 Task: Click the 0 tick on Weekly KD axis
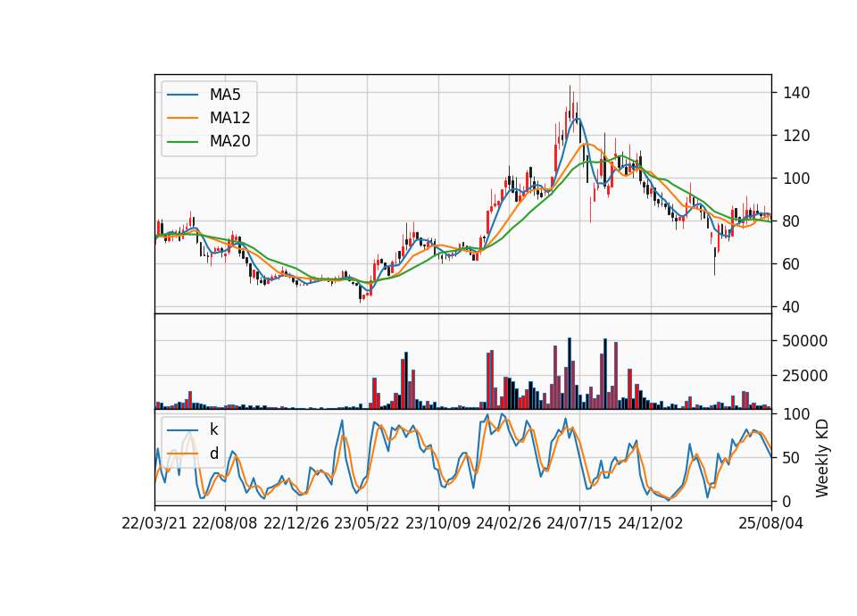tap(787, 501)
